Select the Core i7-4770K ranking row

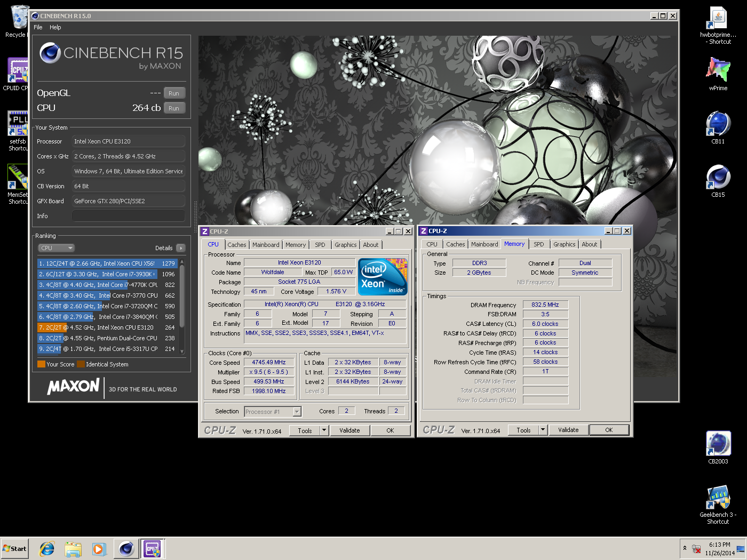coord(107,285)
